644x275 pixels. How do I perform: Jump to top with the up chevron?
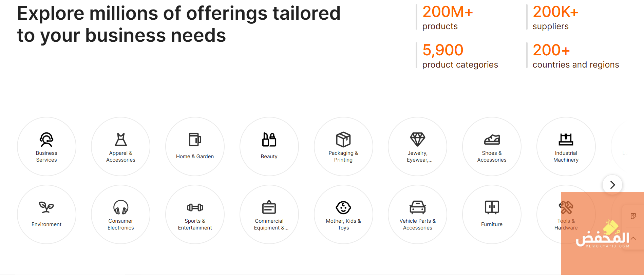(633, 238)
